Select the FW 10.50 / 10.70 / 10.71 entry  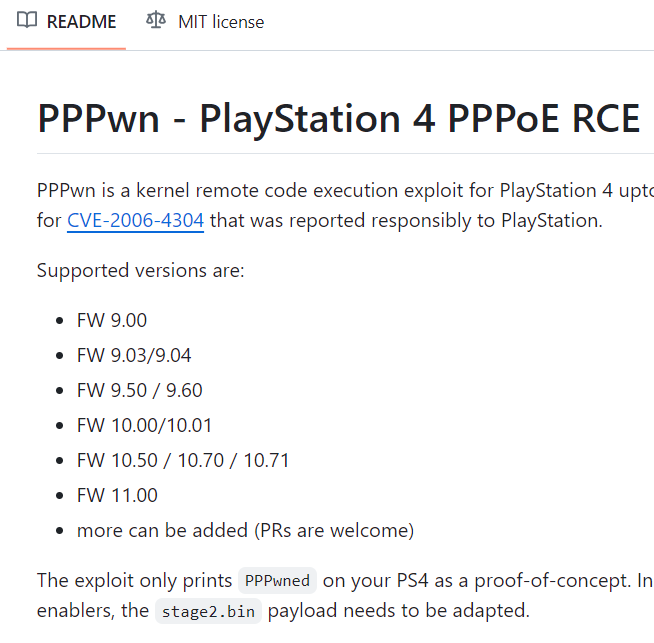click(183, 460)
